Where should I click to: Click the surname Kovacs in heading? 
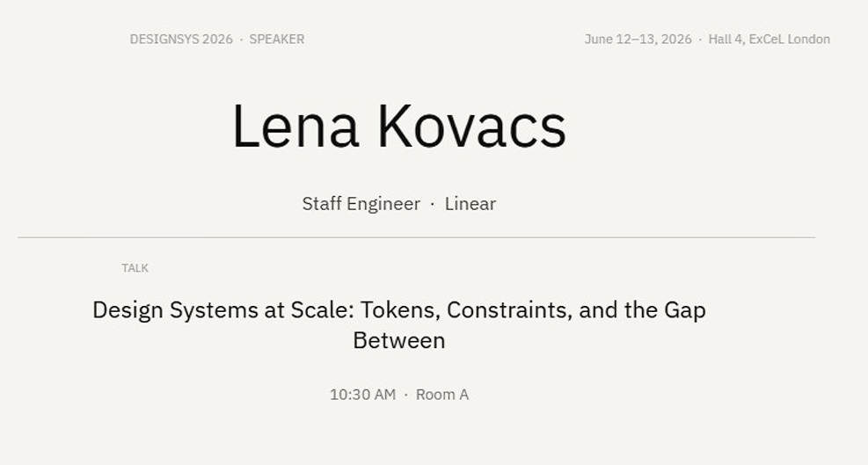471,127
